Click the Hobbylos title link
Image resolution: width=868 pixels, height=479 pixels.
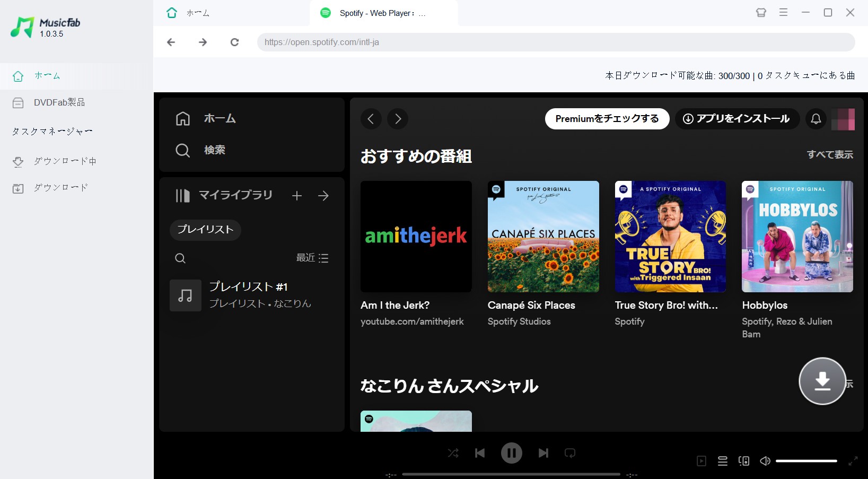click(x=765, y=305)
